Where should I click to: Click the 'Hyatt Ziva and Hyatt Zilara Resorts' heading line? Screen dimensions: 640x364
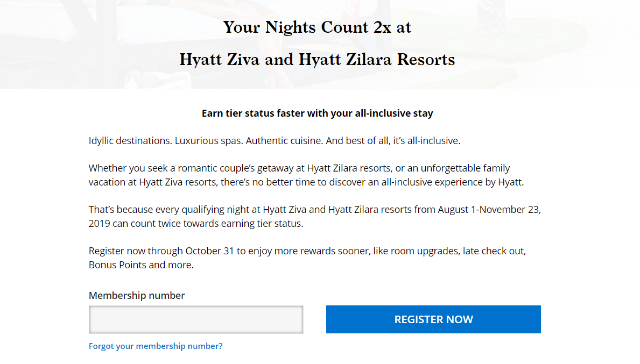point(317,59)
